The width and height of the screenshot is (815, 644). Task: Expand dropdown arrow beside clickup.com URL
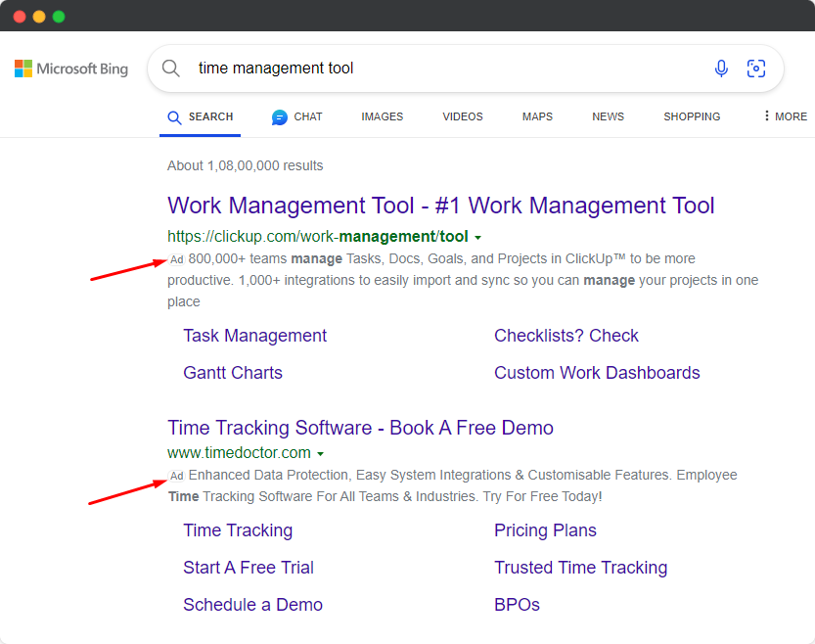[x=478, y=238]
